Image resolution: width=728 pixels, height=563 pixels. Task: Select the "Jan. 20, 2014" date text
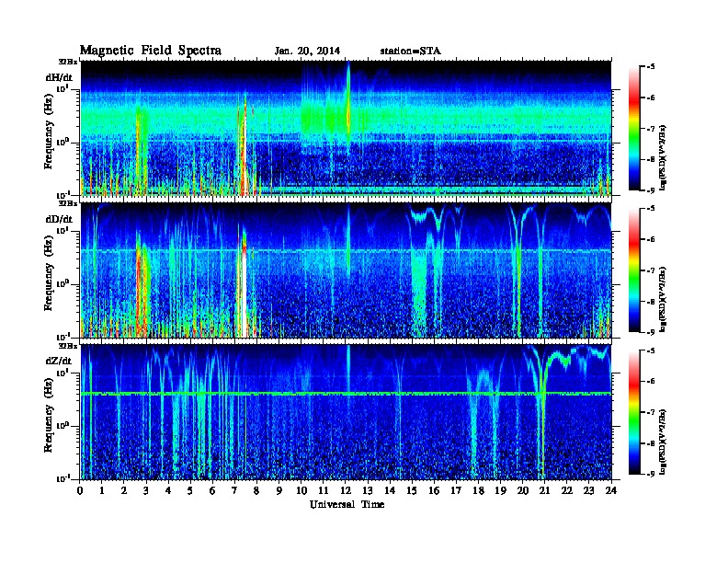point(307,52)
